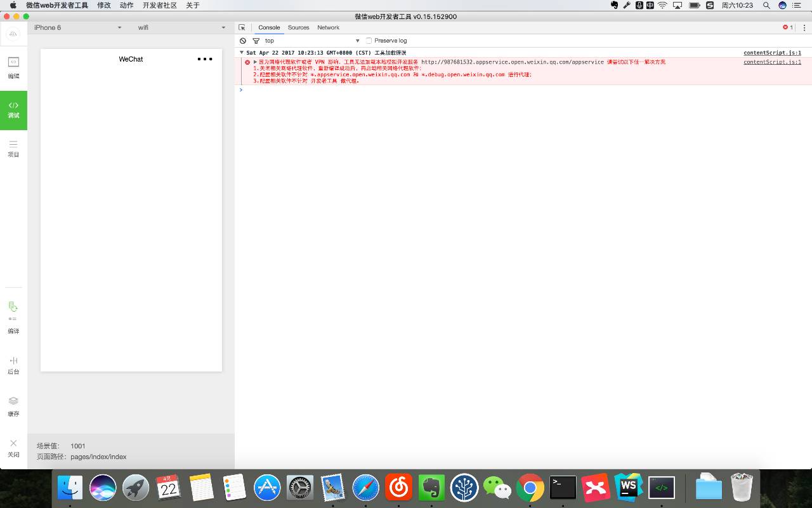Open Terminal from the Dock
Screen dimensions: 812x508
click(563, 488)
